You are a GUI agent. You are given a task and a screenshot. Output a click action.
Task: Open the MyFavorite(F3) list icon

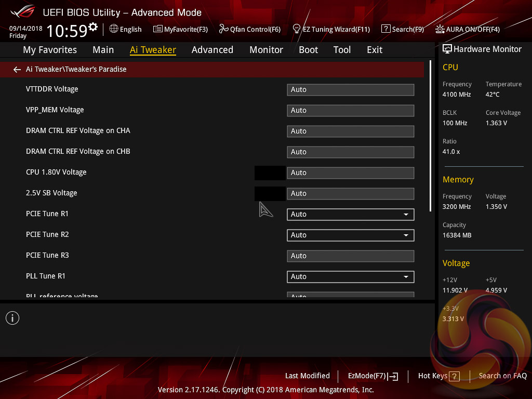[158, 29]
